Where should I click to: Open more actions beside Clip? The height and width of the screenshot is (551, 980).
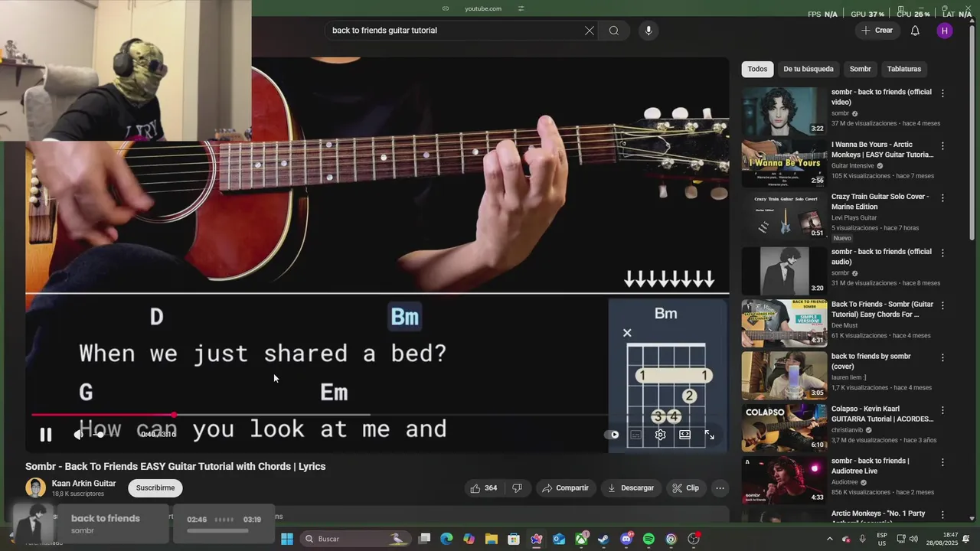(720, 488)
